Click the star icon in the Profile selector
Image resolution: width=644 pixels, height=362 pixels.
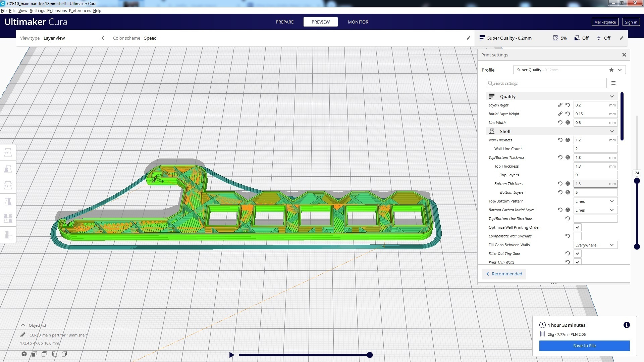[611, 70]
